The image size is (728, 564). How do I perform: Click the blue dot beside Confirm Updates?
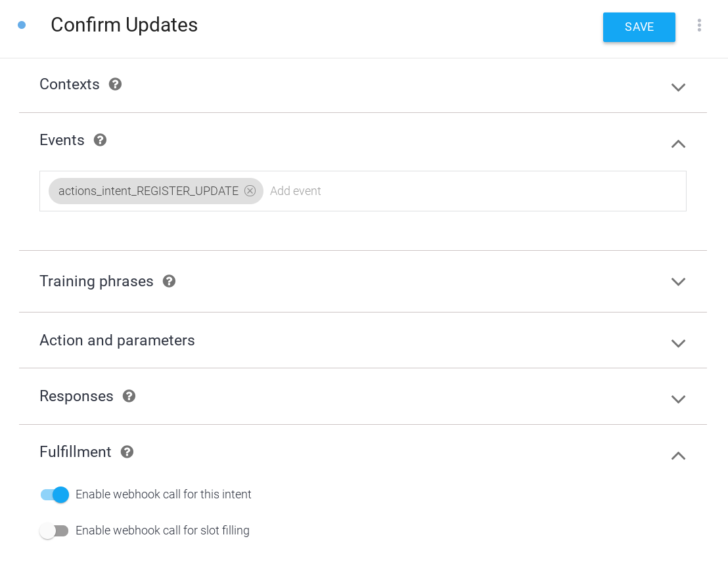(x=22, y=25)
